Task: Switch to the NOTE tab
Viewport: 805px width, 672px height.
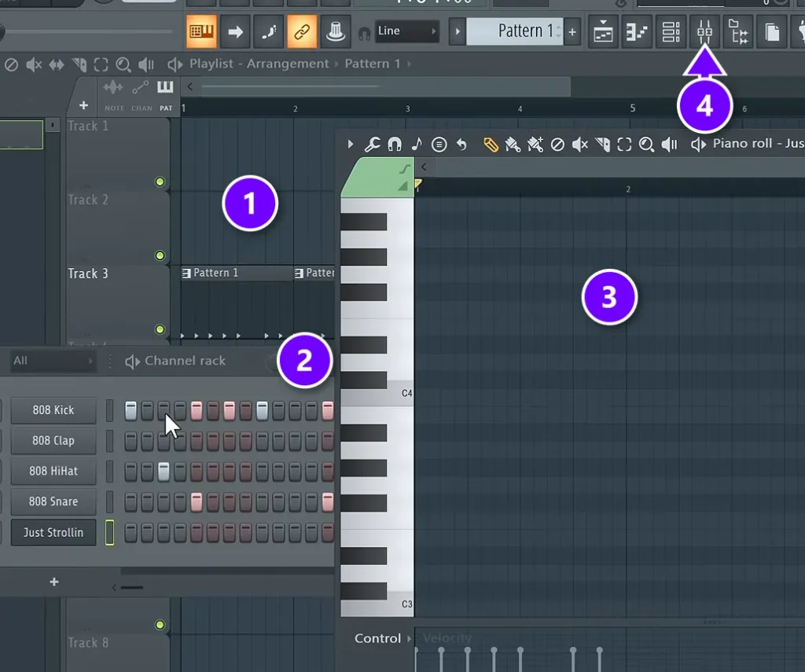Action: coord(114,95)
